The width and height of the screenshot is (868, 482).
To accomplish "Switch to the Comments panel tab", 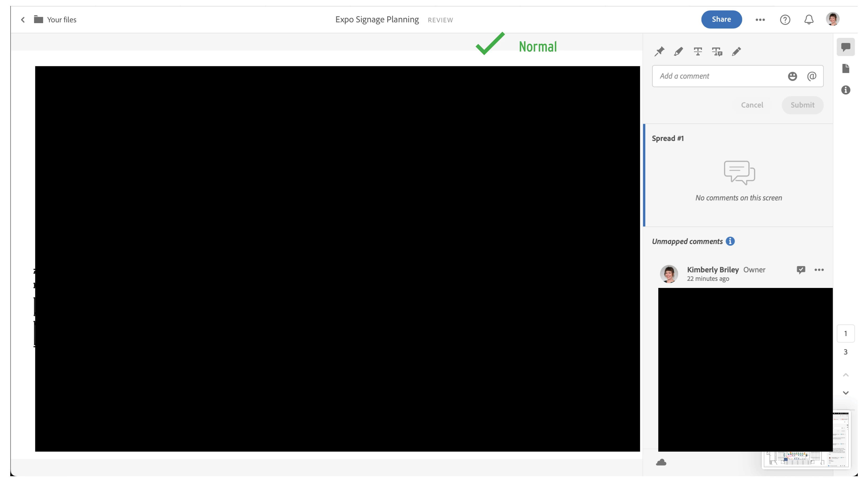I will [x=845, y=47].
